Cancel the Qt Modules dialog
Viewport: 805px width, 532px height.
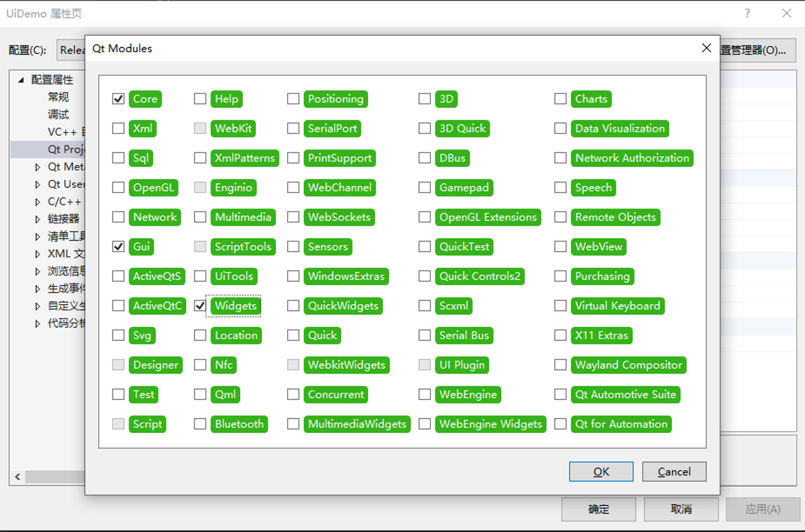[x=674, y=472]
